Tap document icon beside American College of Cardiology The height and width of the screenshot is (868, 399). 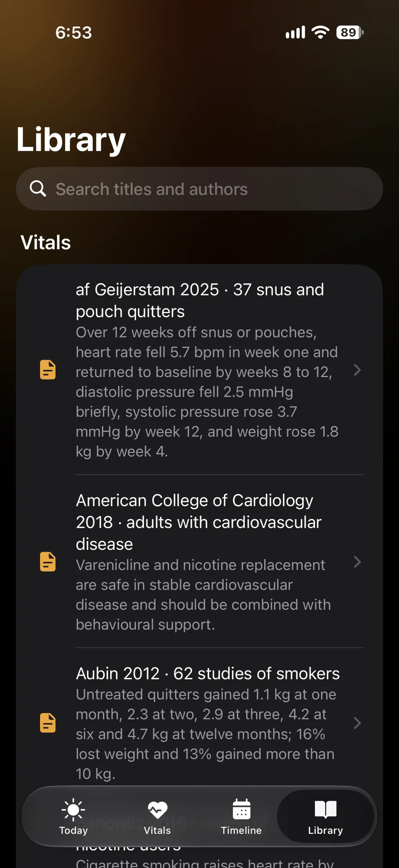[x=48, y=562]
